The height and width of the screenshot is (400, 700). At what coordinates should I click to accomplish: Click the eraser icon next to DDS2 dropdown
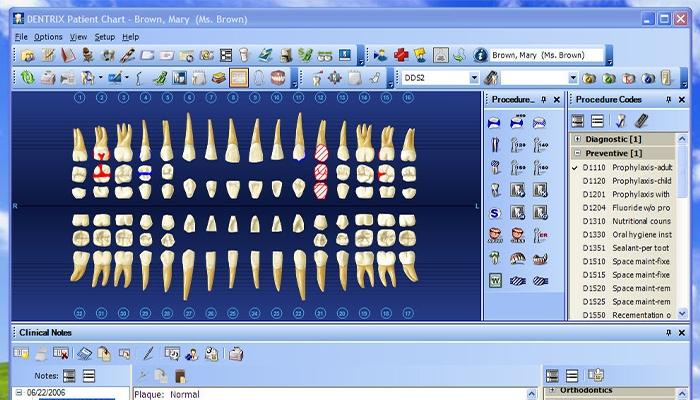(x=491, y=78)
